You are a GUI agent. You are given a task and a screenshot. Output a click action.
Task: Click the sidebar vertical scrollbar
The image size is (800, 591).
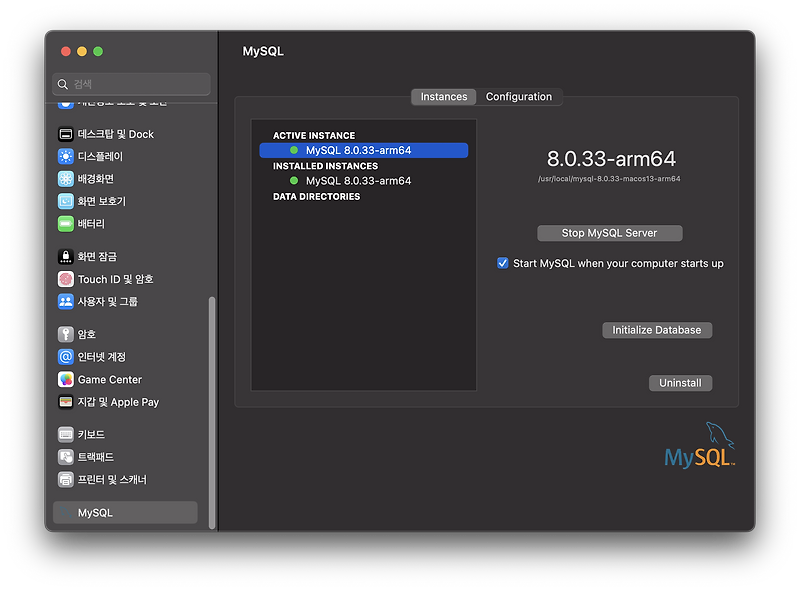pyautogui.click(x=212, y=413)
